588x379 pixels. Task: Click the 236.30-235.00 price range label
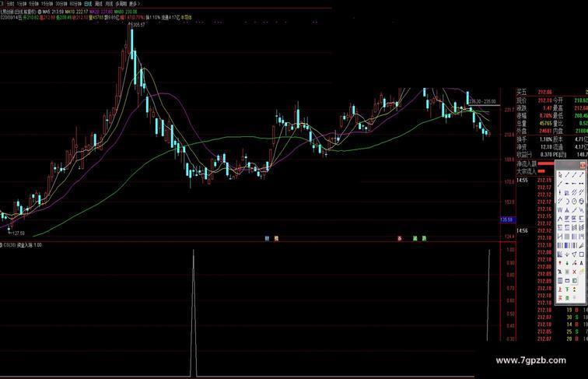pyautogui.click(x=482, y=101)
